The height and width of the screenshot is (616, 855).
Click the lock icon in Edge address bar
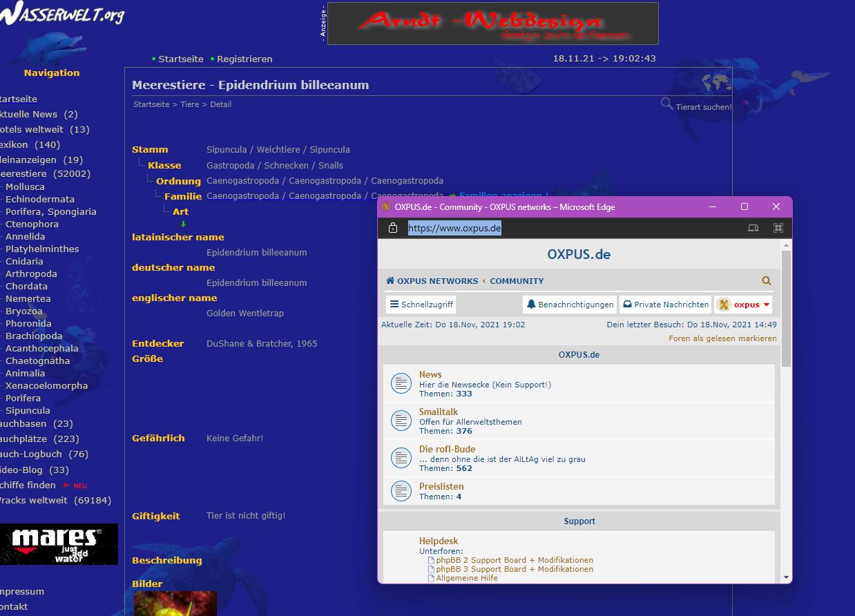(x=393, y=228)
